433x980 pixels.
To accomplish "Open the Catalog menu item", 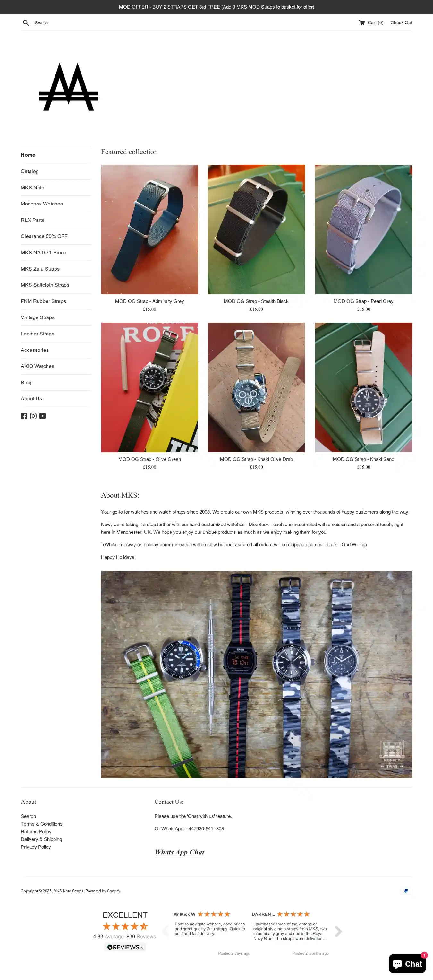I will tap(30, 171).
